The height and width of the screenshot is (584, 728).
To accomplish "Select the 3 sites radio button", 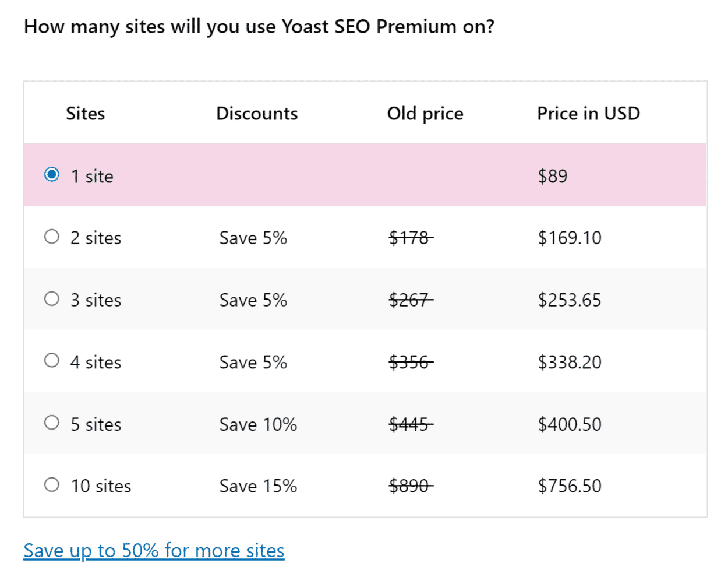I will [x=52, y=299].
